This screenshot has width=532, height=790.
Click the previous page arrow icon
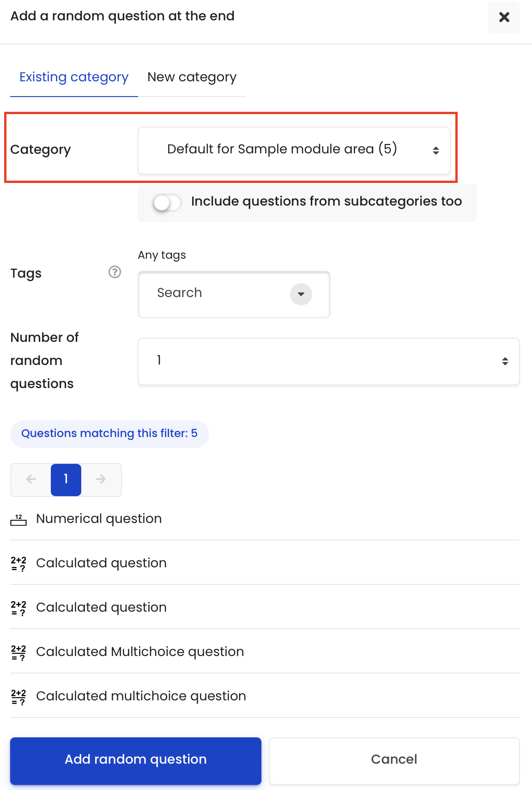point(31,479)
